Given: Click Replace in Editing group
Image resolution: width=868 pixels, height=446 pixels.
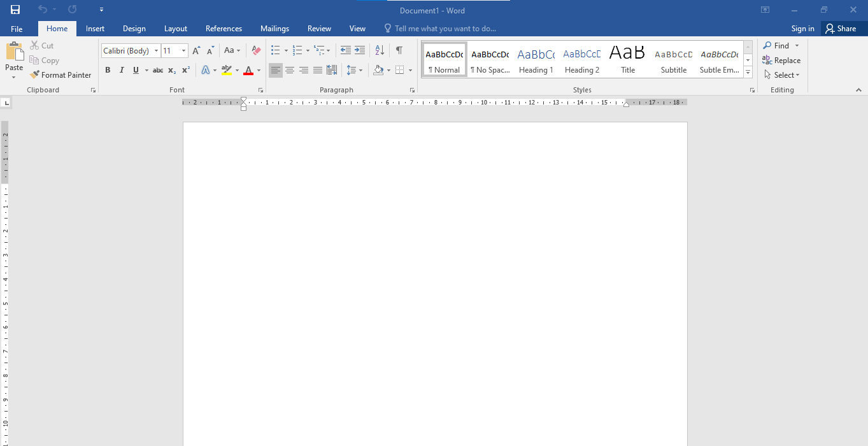Looking at the screenshot, I should [781, 61].
